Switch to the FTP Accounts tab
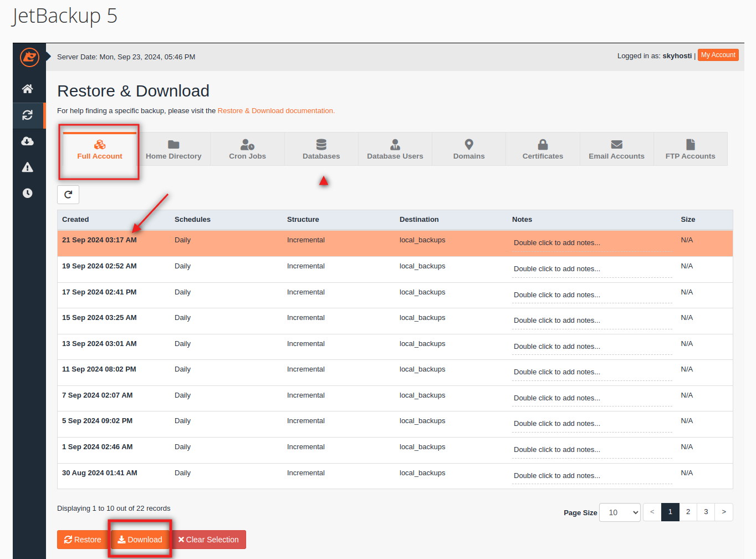 click(690, 149)
